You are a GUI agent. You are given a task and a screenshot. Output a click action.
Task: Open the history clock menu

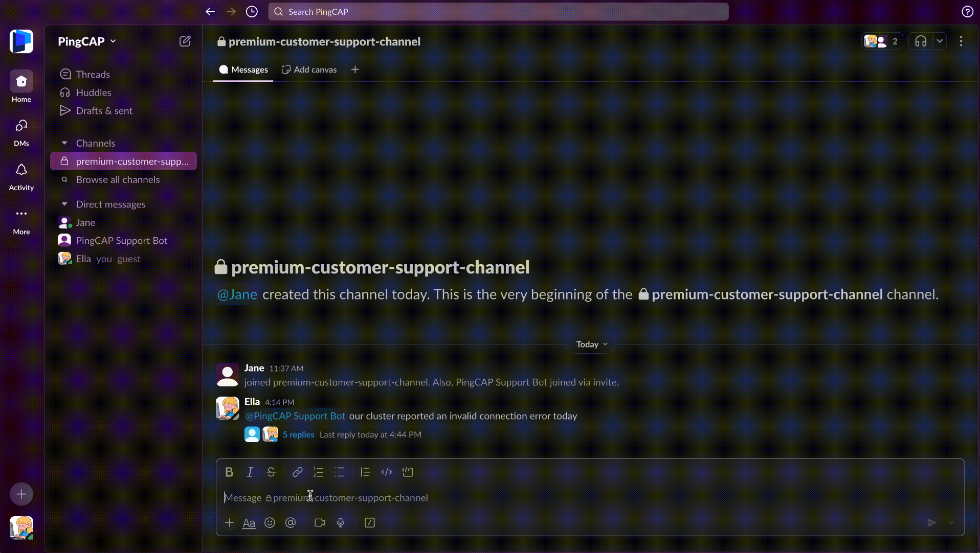[x=252, y=12]
